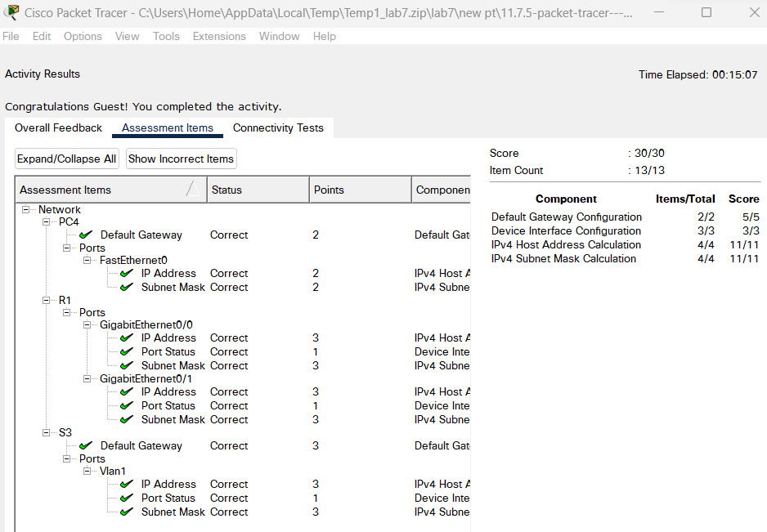Click the Components column header

click(x=442, y=190)
